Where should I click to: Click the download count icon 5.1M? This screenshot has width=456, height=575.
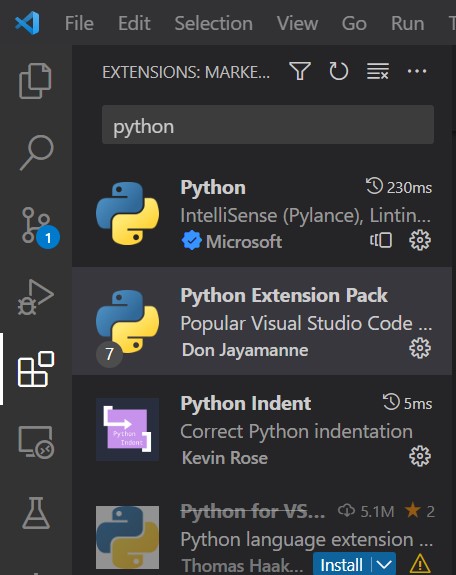[346, 510]
